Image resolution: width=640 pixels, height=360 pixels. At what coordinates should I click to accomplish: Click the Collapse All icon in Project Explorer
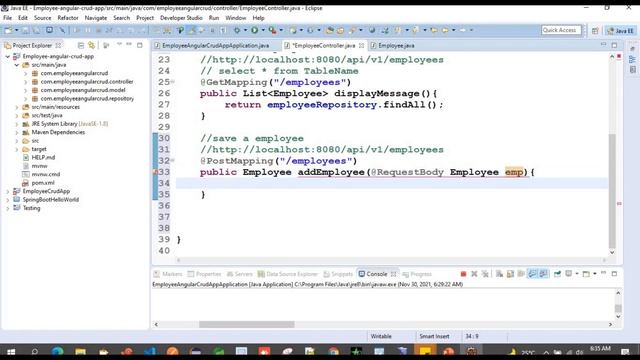81,45
